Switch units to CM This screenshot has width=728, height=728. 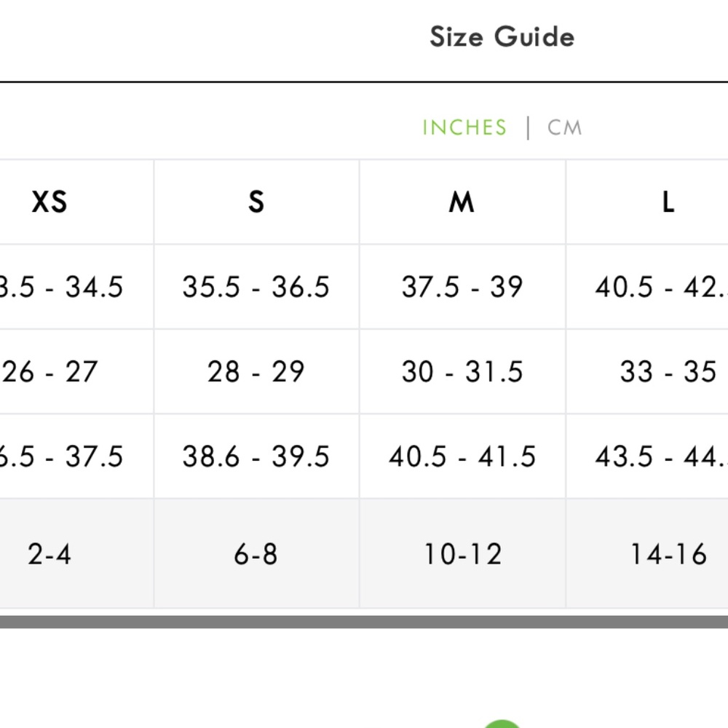click(x=564, y=127)
